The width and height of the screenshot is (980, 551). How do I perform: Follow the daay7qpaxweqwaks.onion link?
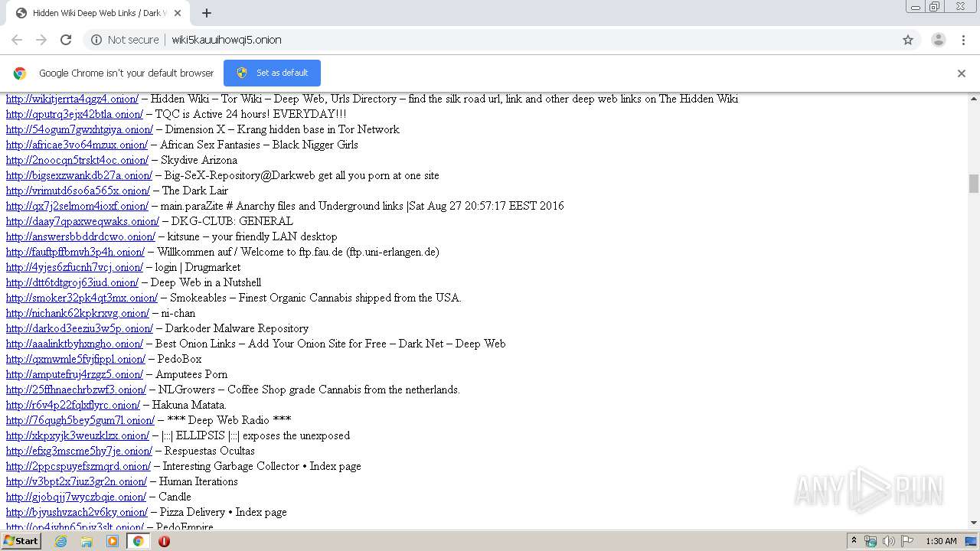pyautogui.click(x=83, y=221)
